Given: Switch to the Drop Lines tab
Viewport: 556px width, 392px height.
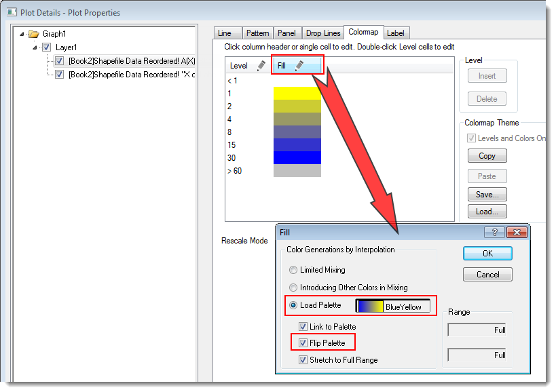Looking at the screenshot, I should point(323,33).
